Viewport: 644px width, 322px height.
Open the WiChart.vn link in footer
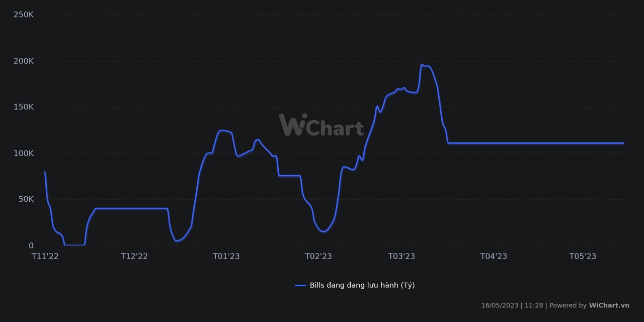coord(609,305)
